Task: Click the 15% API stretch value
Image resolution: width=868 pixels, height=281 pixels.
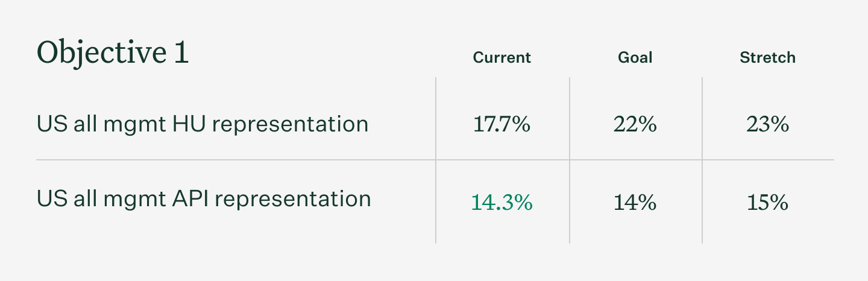Action: coord(767,203)
